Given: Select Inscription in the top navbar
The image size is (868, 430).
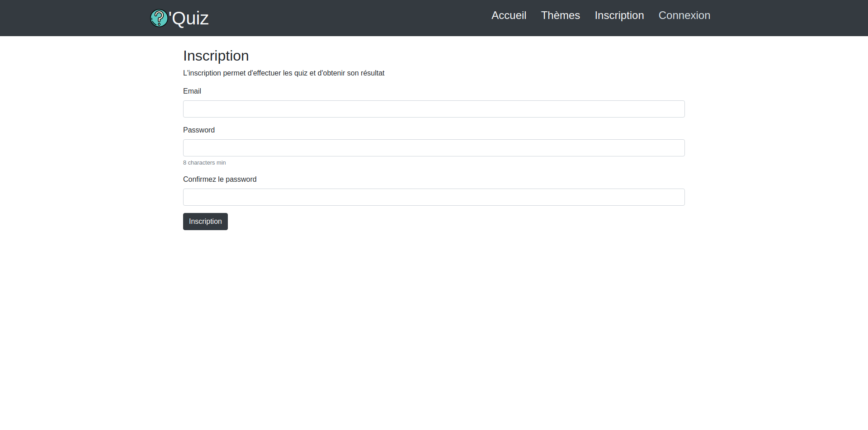Looking at the screenshot, I should pyautogui.click(x=619, y=15).
